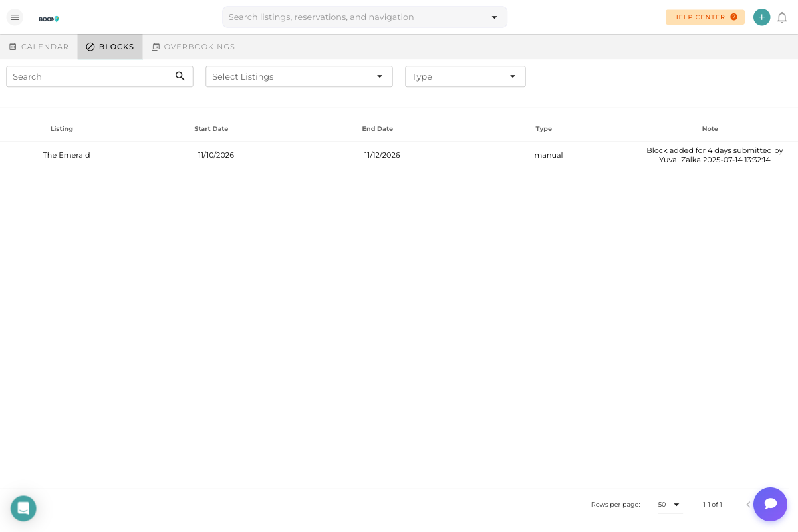The height and width of the screenshot is (532, 798).
Task: Open the global search scope dropdown arrow
Action: pyautogui.click(x=494, y=17)
